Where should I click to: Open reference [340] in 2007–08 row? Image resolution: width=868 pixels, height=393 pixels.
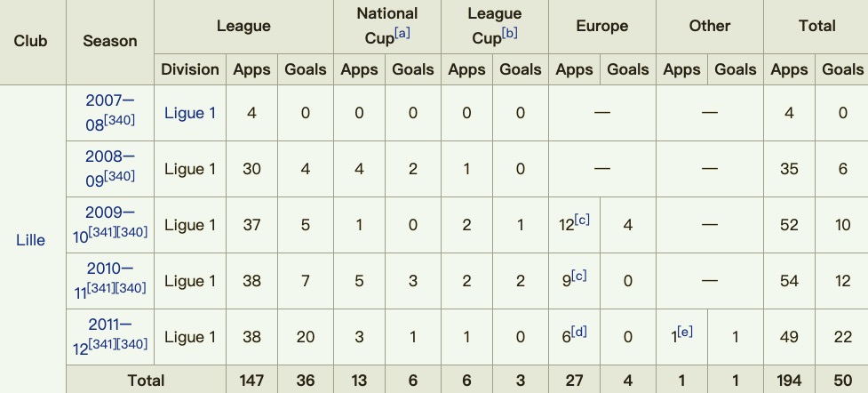[x=120, y=120]
